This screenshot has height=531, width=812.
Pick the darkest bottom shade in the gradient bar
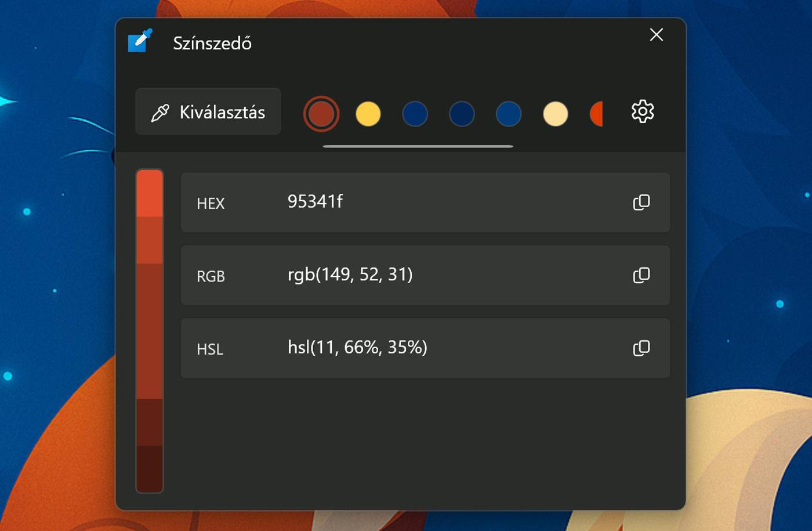coord(150,469)
